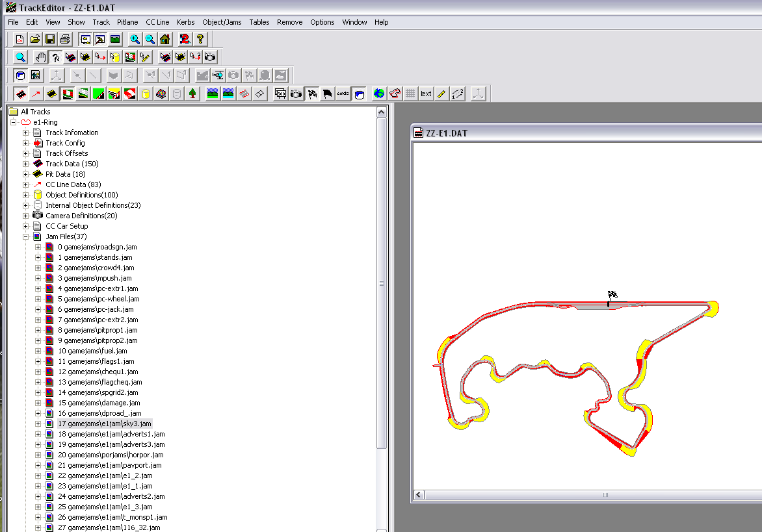Select the hand pan tool
The height and width of the screenshot is (532, 762).
point(41,57)
